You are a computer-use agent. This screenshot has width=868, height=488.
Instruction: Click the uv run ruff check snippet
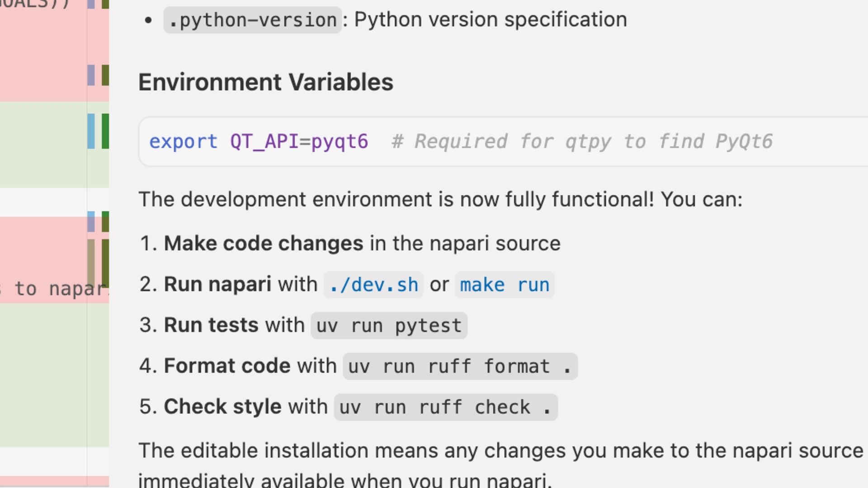click(x=445, y=408)
